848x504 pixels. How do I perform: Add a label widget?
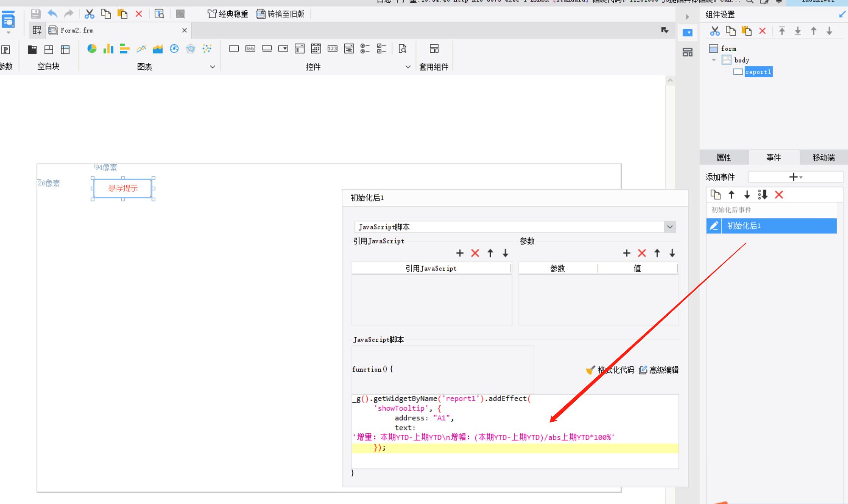[x=250, y=49]
